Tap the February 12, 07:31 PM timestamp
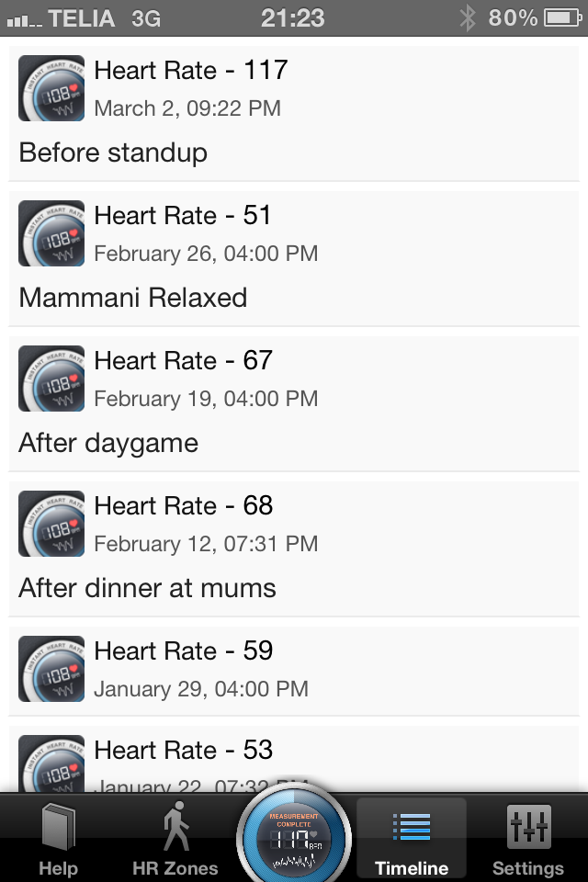This screenshot has width=588, height=882. click(206, 544)
